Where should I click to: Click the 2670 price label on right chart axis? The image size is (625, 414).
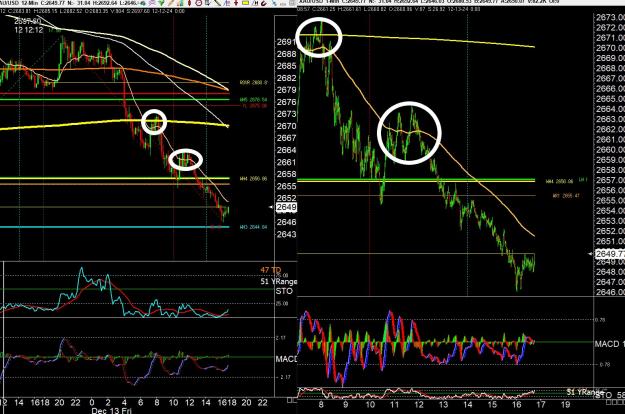pyautogui.click(x=610, y=48)
